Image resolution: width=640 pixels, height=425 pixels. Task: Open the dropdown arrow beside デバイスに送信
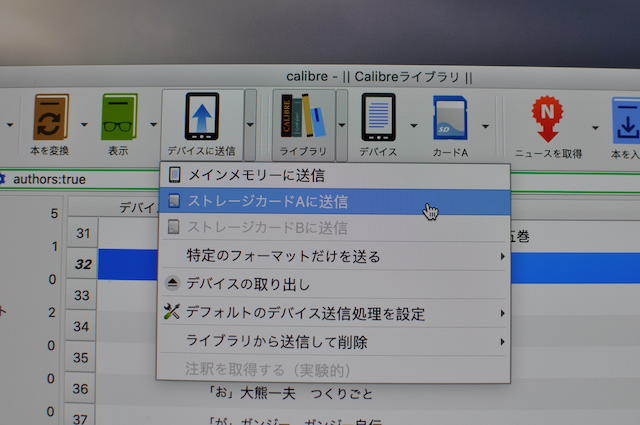(250, 125)
